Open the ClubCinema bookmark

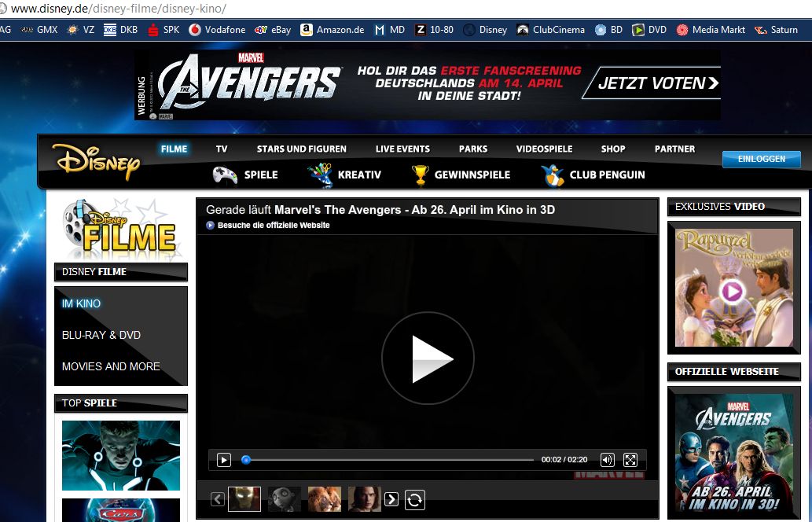[550, 30]
